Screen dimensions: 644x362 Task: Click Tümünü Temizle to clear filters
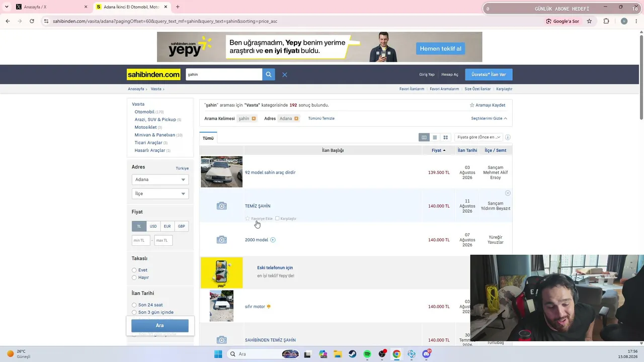(321, 119)
